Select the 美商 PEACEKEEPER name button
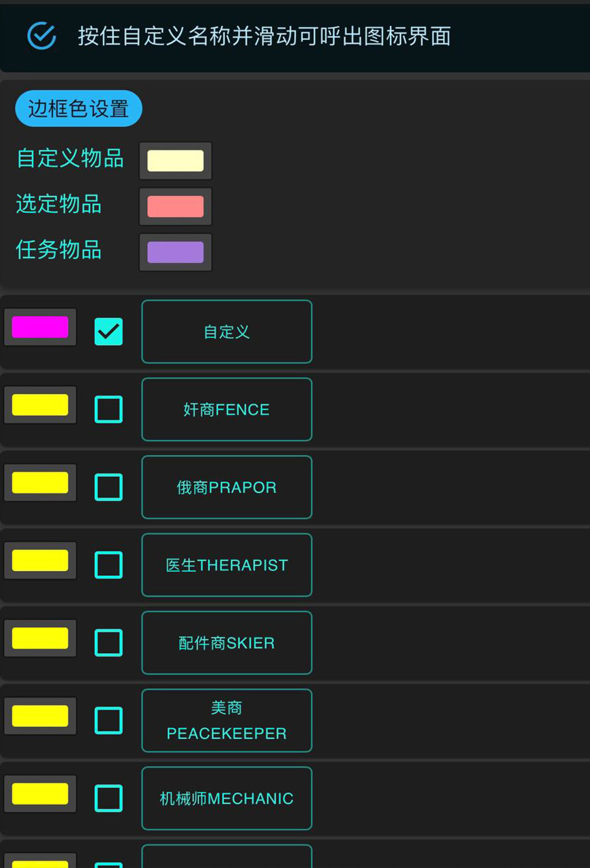 coord(227,721)
